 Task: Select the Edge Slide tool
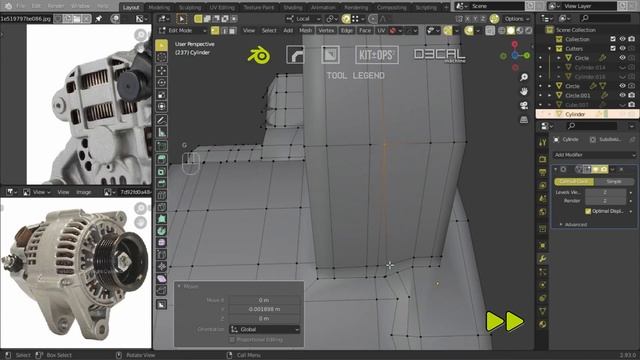tap(162, 255)
